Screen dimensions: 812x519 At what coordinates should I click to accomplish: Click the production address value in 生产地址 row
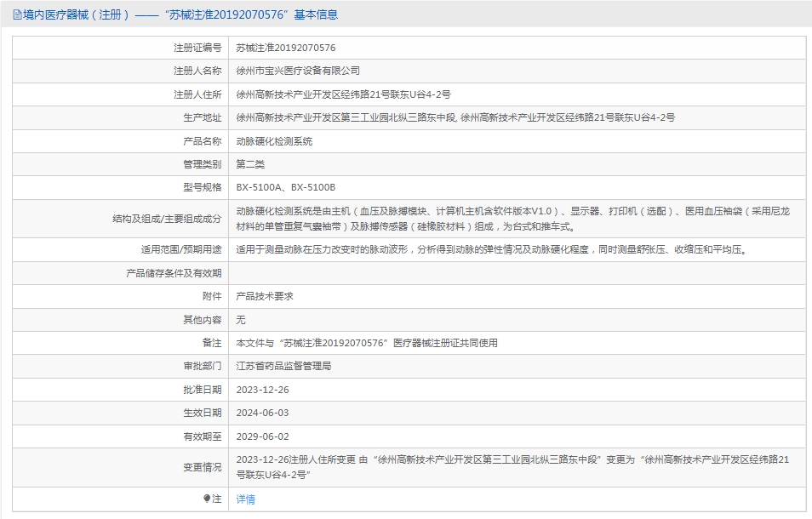pyautogui.click(x=455, y=117)
